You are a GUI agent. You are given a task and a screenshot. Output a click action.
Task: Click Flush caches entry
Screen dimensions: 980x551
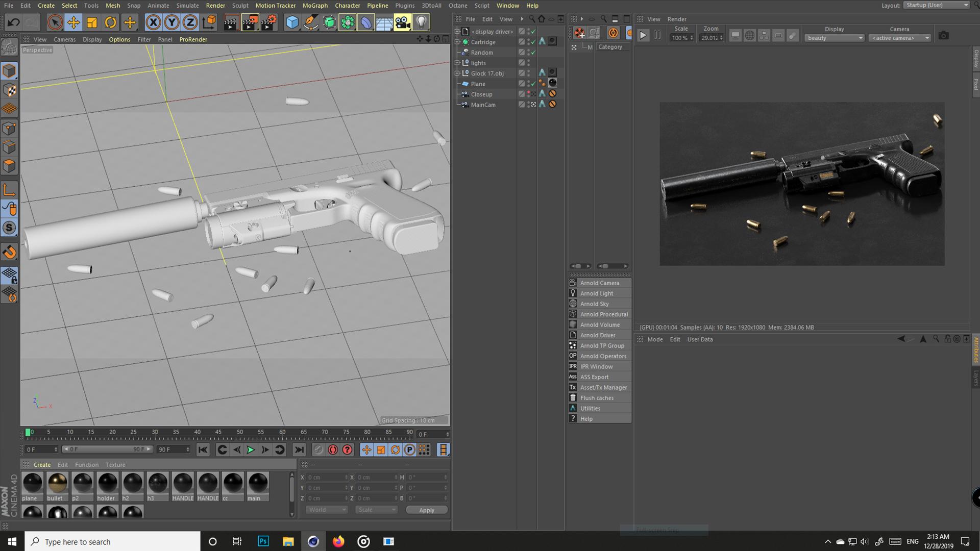(600, 398)
